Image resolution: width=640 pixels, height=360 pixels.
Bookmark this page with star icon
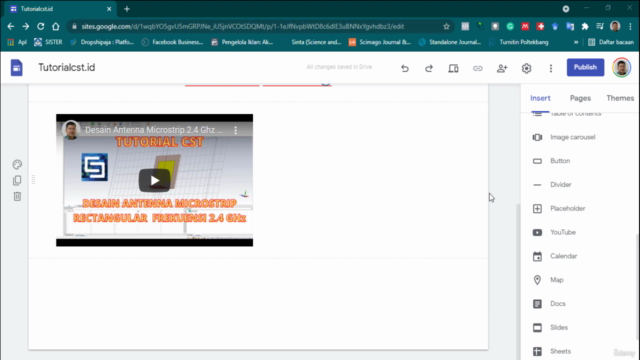click(x=446, y=27)
